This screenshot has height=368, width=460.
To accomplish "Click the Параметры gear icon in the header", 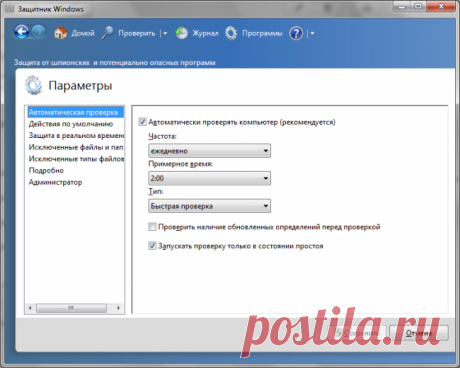I will coord(33,85).
